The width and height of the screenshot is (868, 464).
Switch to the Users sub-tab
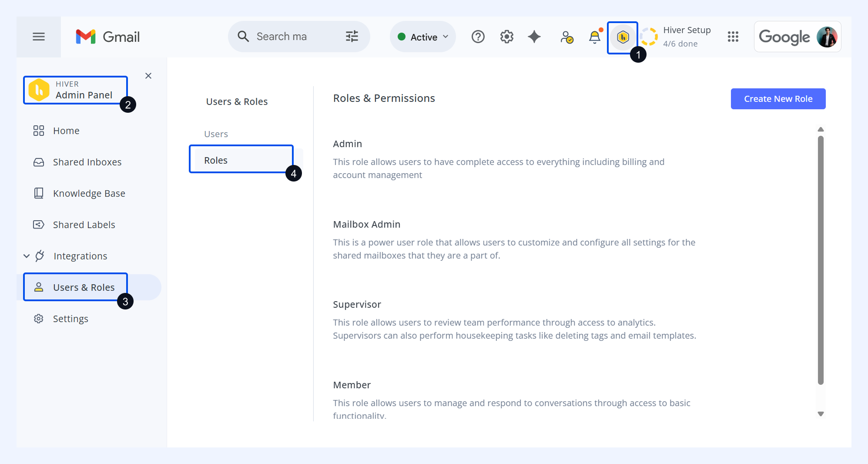[x=216, y=134]
